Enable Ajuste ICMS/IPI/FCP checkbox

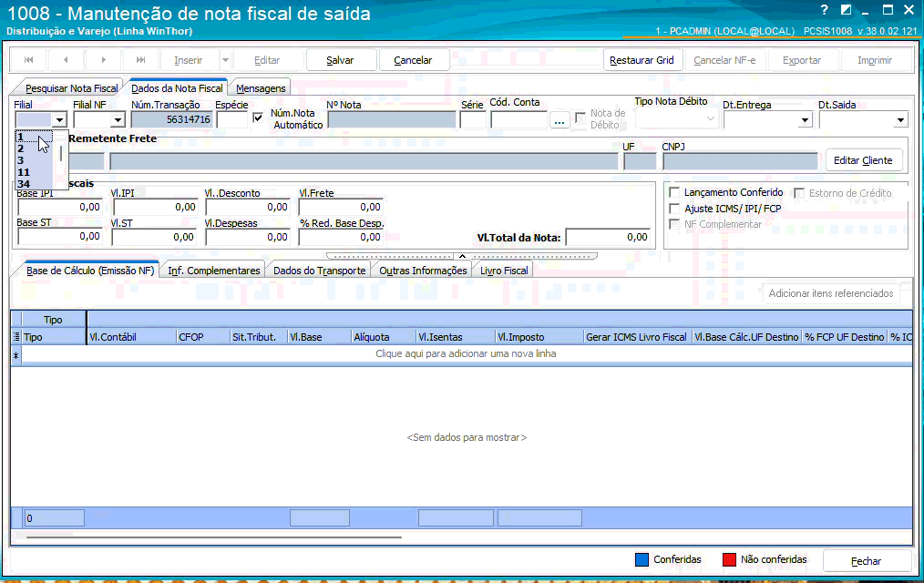pos(674,209)
